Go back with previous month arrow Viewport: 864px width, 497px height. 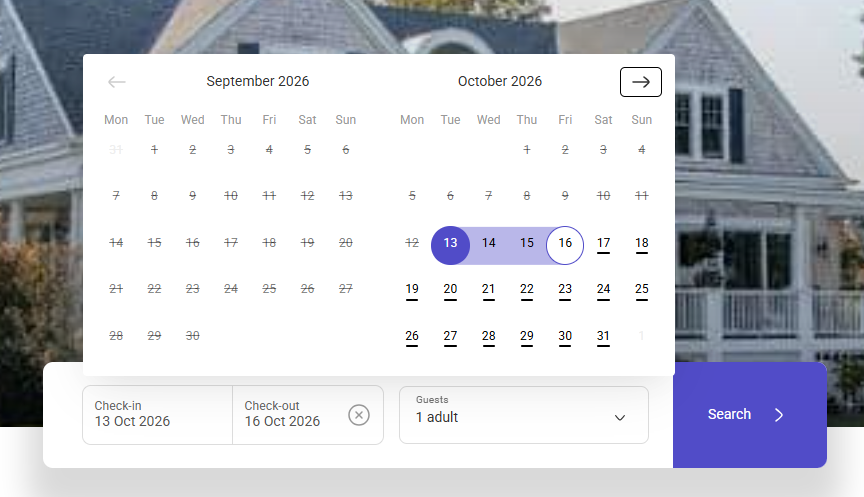coord(117,82)
